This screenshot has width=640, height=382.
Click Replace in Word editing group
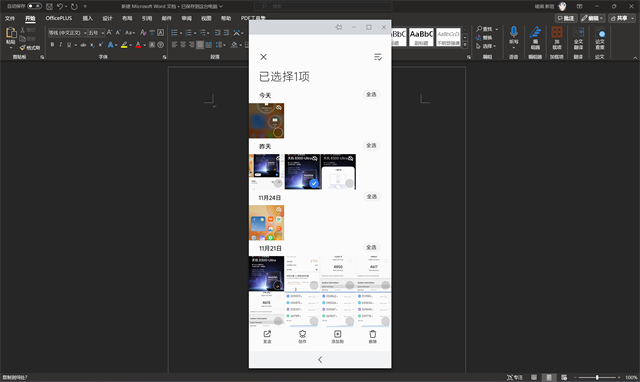484,38
